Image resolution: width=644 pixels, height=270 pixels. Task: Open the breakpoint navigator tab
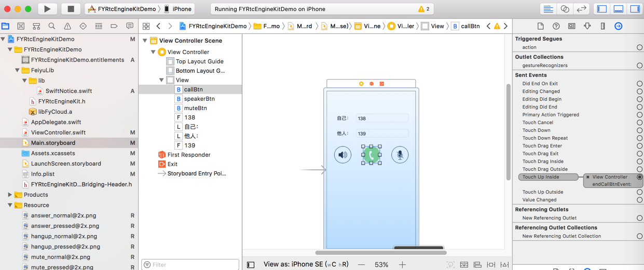[114, 26]
